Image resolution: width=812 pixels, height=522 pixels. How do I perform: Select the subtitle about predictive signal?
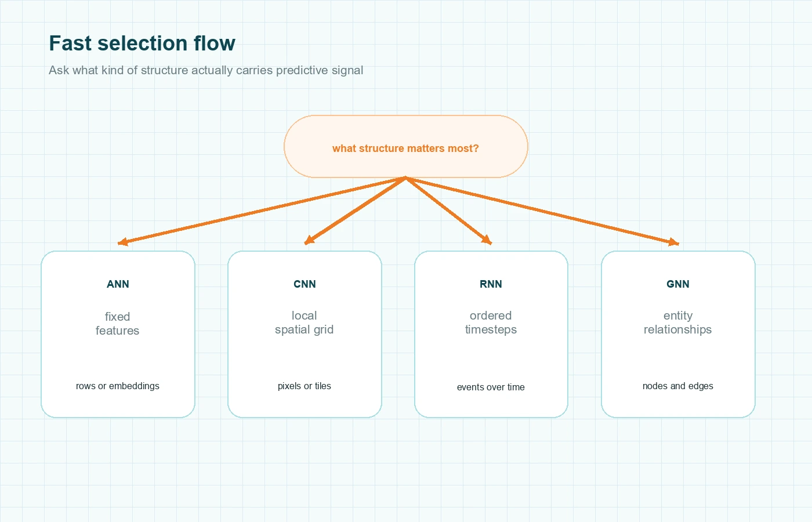(x=206, y=70)
